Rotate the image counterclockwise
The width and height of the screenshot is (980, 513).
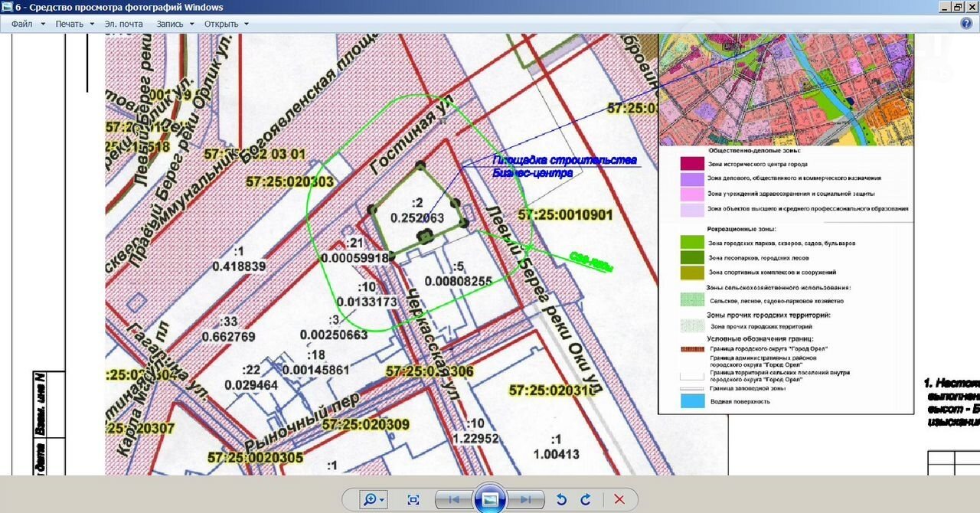(561, 499)
